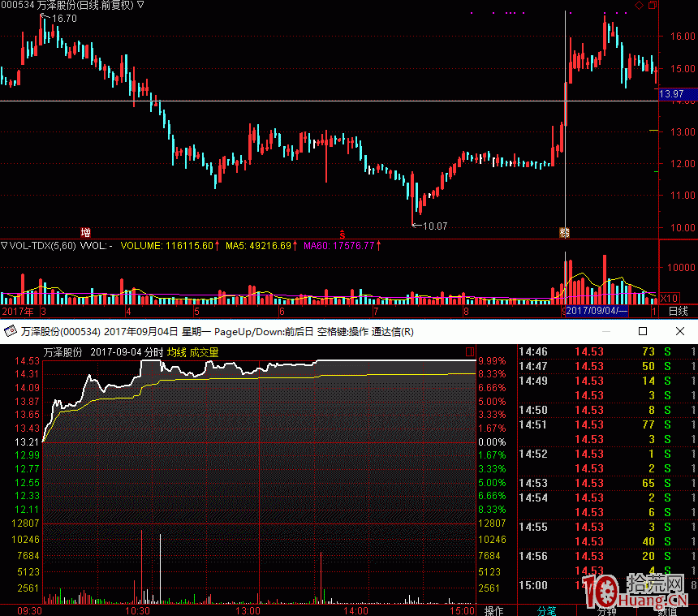Select the 14:46 tick row
Viewport: 698px width, 616px height.
(x=607, y=351)
